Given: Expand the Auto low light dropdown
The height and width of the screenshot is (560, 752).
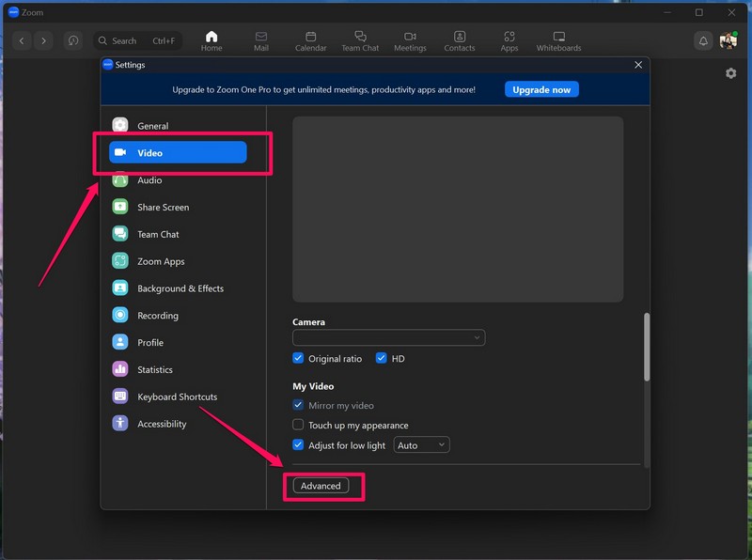Looking at the screenshot, I should (x=421, y=445).
